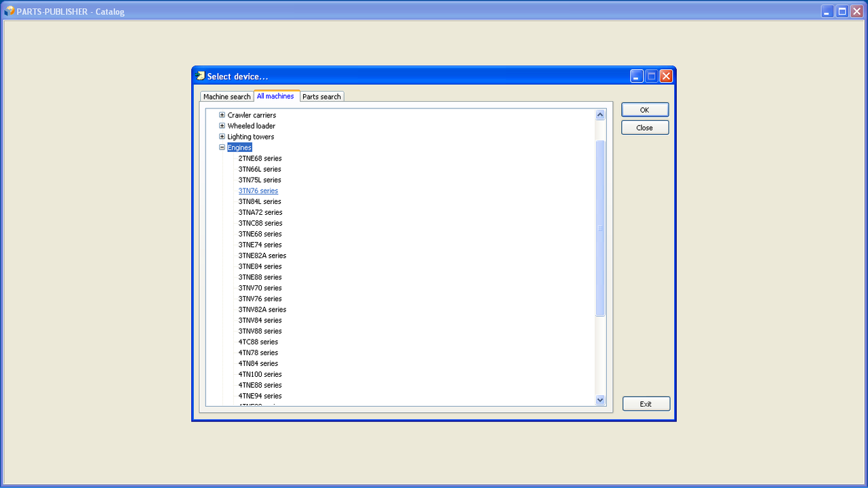Click the scrollbar down arrow in tree
The image size is (868, 488).
(x=600, y=401)
